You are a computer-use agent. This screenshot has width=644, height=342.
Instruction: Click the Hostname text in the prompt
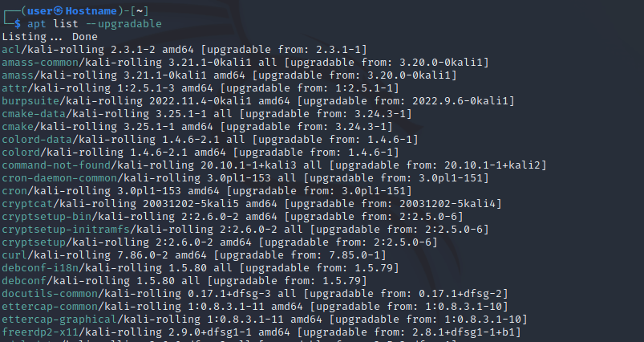[87, 11]
